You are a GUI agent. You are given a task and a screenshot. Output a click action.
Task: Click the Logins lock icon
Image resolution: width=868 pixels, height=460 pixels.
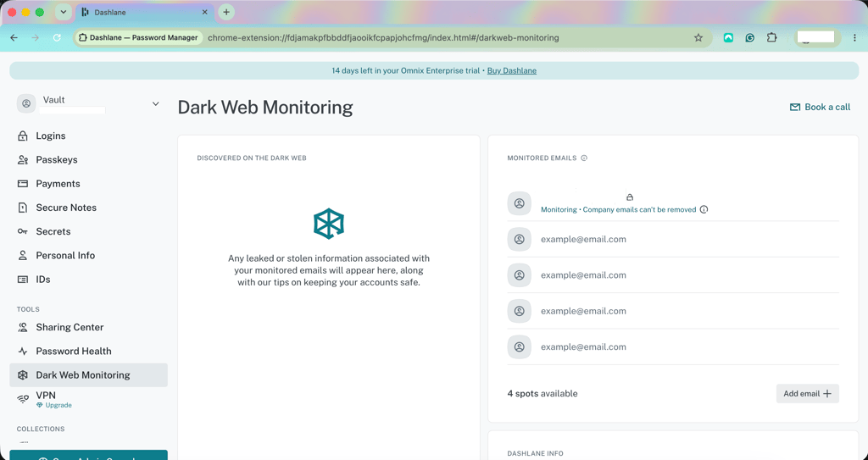[x=23, y=136]
